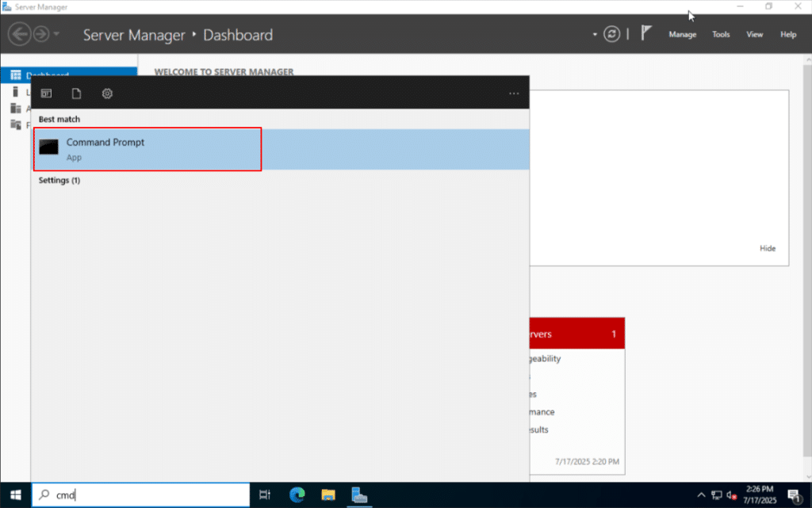Open Task View from the taskbar

(265, 495)
